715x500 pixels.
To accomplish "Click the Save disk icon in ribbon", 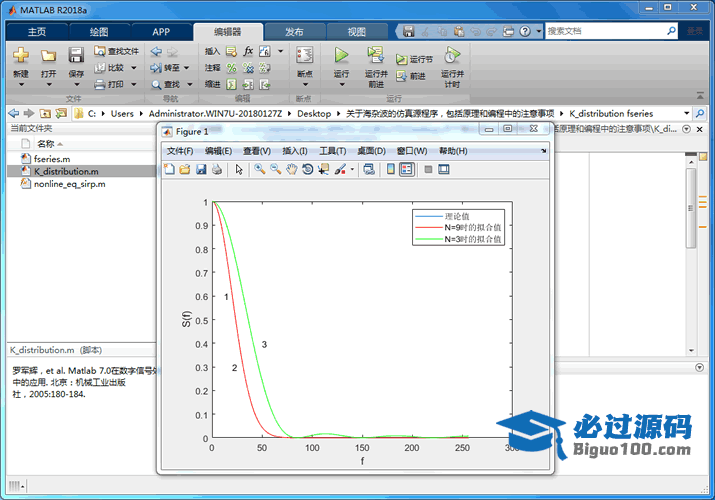I will (76, 55).
